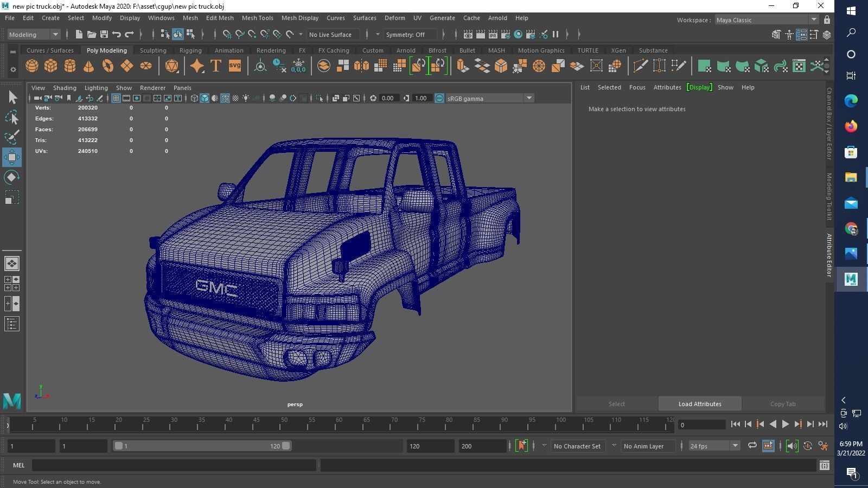
Task: Open the Mesh Tools menu
Action: coord(257,18)
